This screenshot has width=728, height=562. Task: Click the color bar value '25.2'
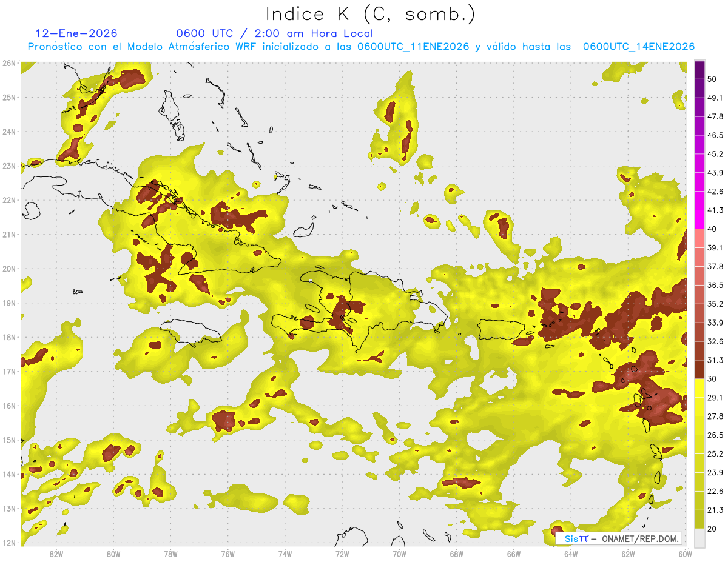coord(715,453)
